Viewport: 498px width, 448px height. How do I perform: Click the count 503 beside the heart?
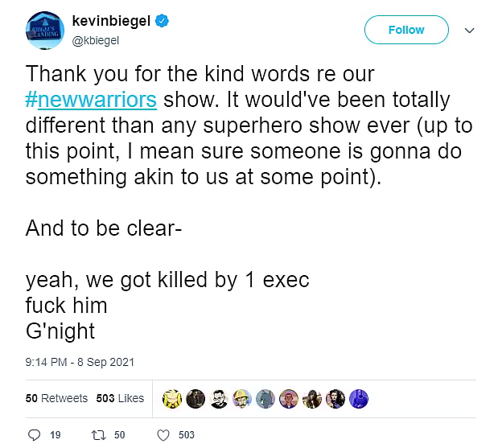(187, 435)
